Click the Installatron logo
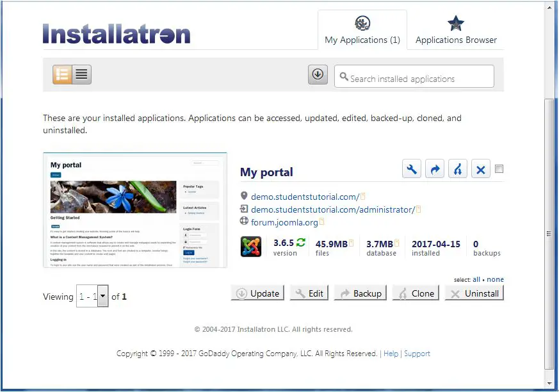 (x=117, y=33)
